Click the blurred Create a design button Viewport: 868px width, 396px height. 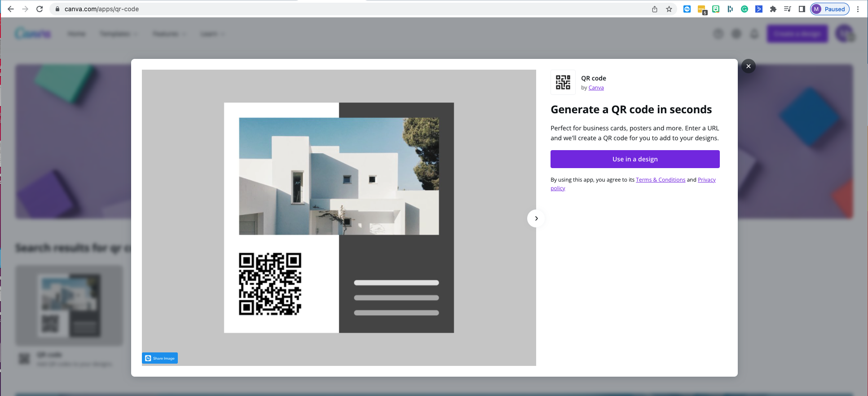(797, 34)
